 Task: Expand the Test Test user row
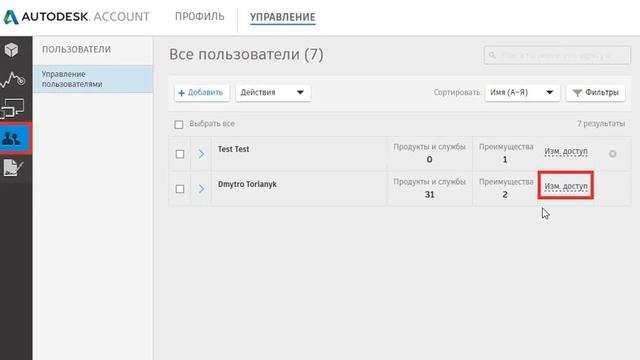click(201, 154)
